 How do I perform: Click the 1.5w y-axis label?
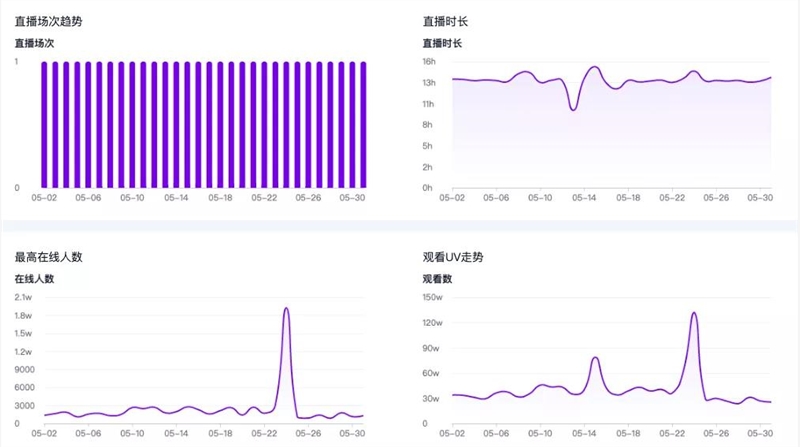[23, 334]
